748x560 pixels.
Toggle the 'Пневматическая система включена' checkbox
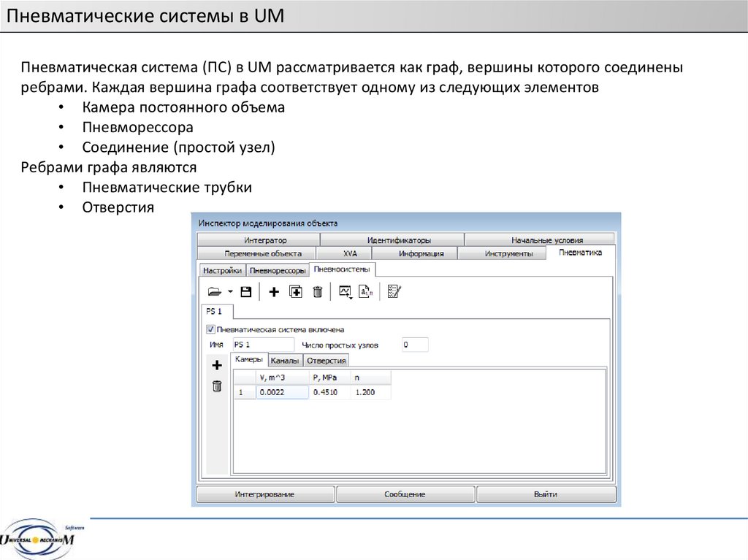[210, 329]
